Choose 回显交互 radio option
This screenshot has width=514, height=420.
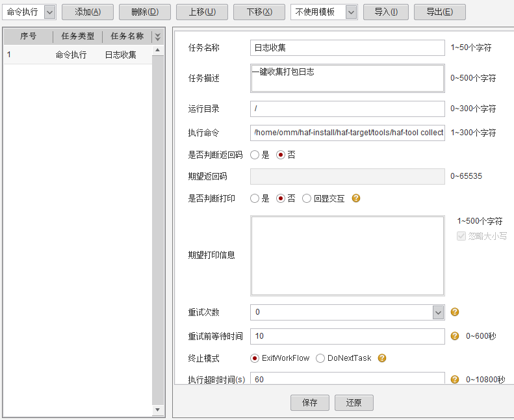(307, 198)
